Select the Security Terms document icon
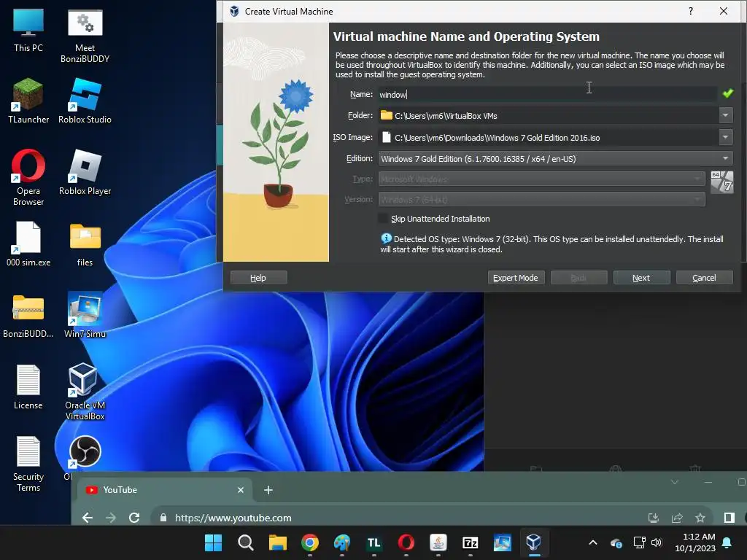 click(x=28, y=464)
